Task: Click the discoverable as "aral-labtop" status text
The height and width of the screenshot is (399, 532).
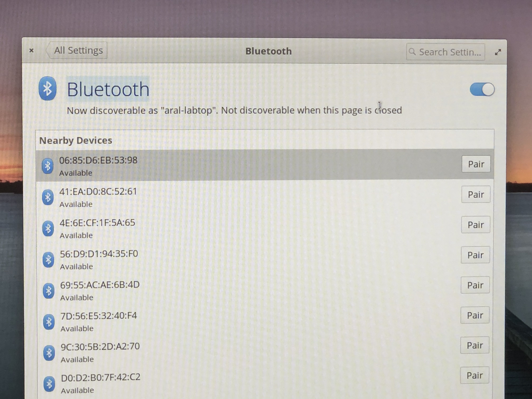Action: [x=234, y=110]
